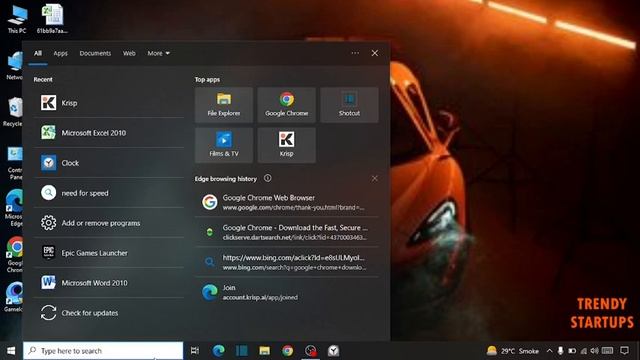
Task: Click the microphone tray icon
Action: point(560,351)
